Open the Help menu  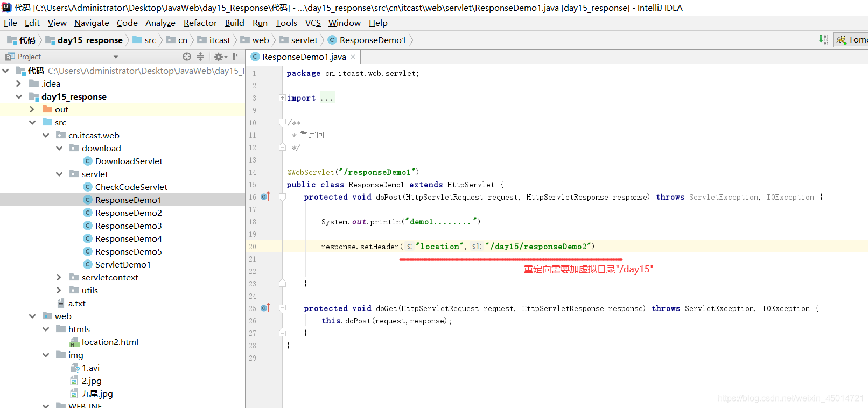point(378,23)
